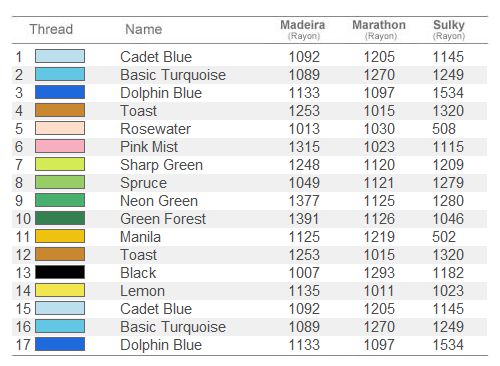This screenshot has width=500, height=366.
Task: Select the Toast swatch in row 4
Action: [x=60, y=110]
